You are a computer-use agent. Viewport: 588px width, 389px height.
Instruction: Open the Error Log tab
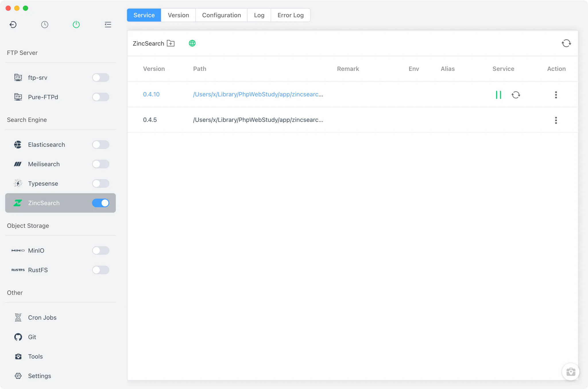click(291, 15)
